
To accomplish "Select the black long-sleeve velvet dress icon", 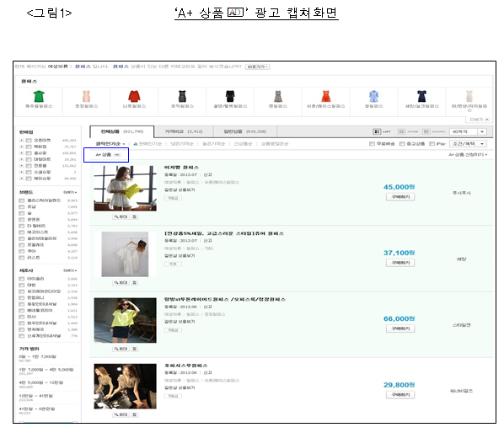I will coord(230,96).
